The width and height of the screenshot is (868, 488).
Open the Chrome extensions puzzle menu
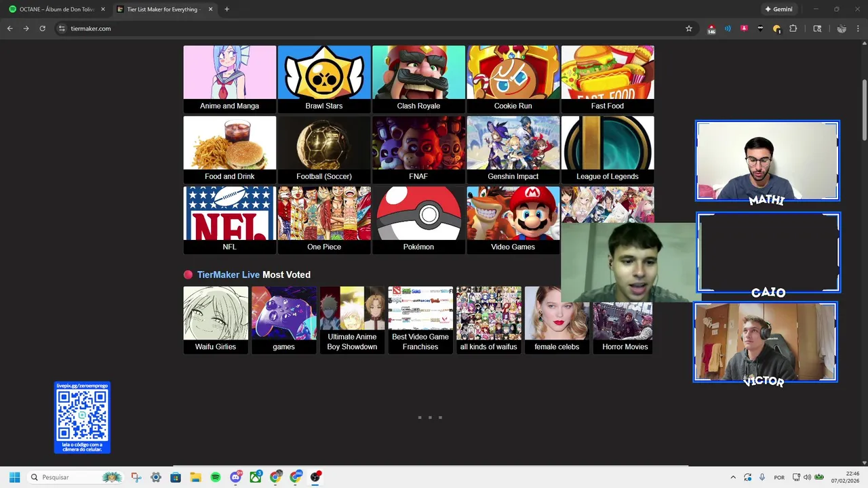click(x=793, y=28)
